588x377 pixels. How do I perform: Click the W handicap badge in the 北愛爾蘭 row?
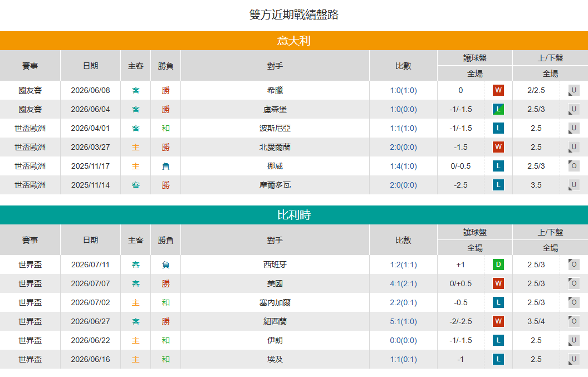pos(498,147)
